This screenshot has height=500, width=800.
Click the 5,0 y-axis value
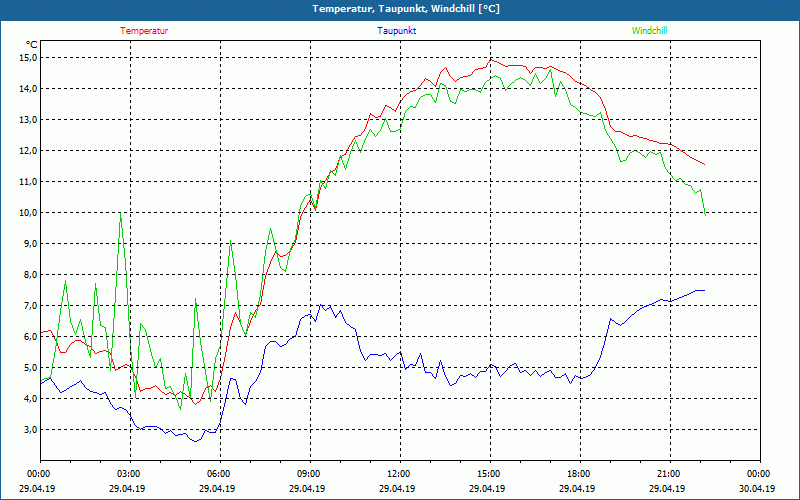[31, 367]
